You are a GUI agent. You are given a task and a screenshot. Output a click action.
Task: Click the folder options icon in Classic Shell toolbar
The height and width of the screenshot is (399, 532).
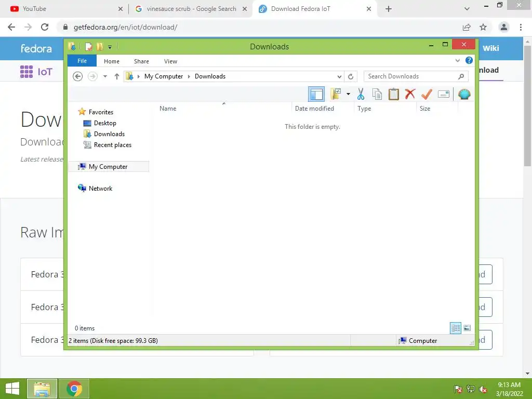[336, 94]
